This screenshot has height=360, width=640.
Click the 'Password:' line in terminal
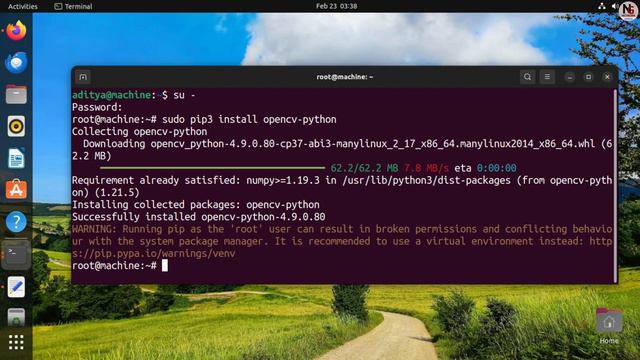click(97, 107)
